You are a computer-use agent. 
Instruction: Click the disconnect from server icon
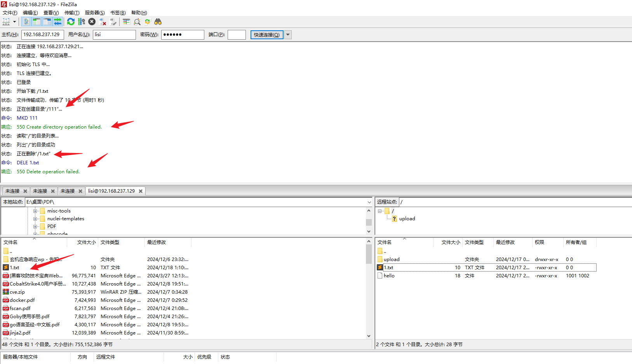click(103, 22)
